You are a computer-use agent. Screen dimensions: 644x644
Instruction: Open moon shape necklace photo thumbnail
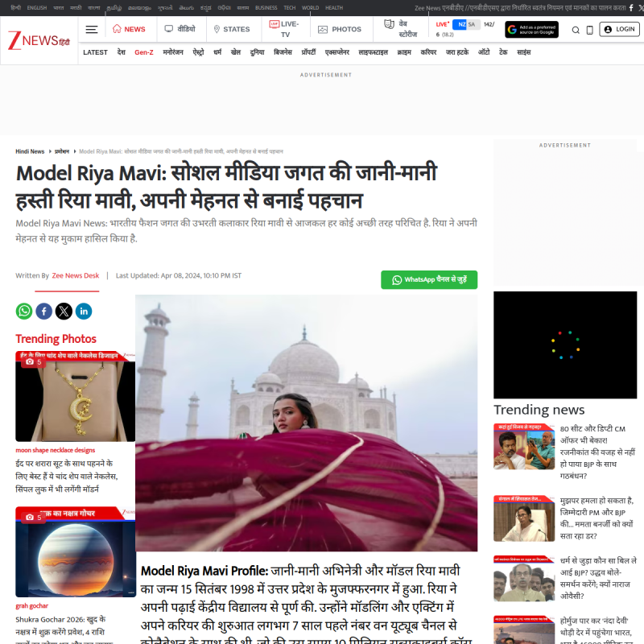tap(75, 396)
